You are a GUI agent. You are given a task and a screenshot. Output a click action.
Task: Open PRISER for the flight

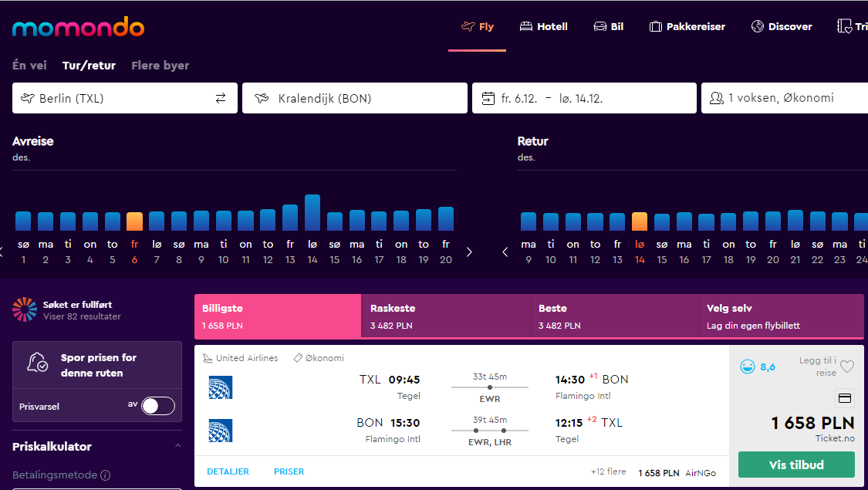289,471
